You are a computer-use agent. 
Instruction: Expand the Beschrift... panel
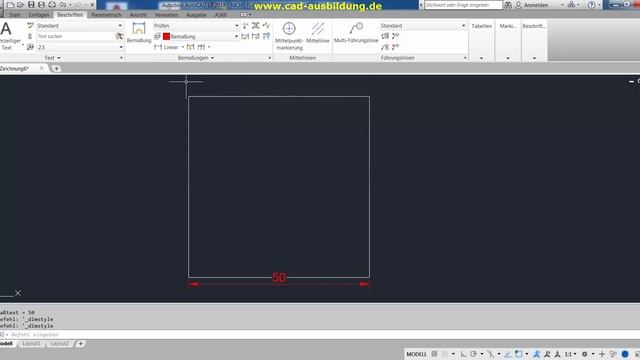coord(534,58)
